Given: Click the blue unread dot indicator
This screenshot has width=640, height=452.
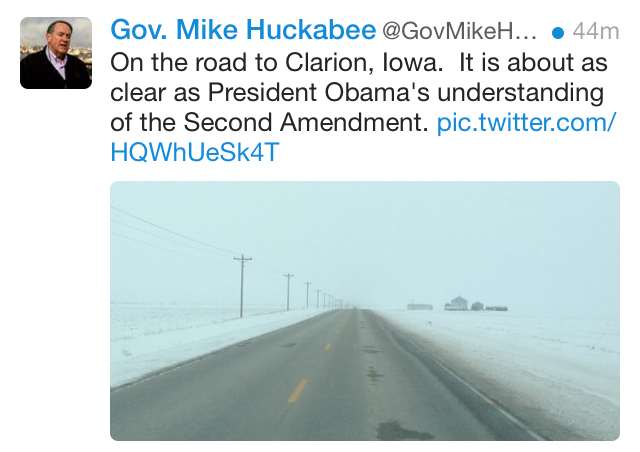Looking at the screenshot, I should (x=557, y=30).
